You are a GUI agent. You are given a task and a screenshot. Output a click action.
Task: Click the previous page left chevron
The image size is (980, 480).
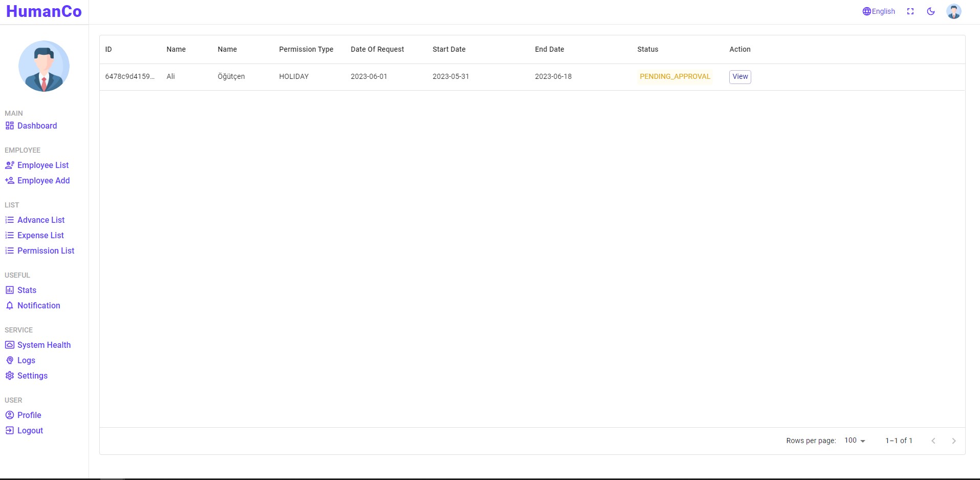[x=933, y=441]
